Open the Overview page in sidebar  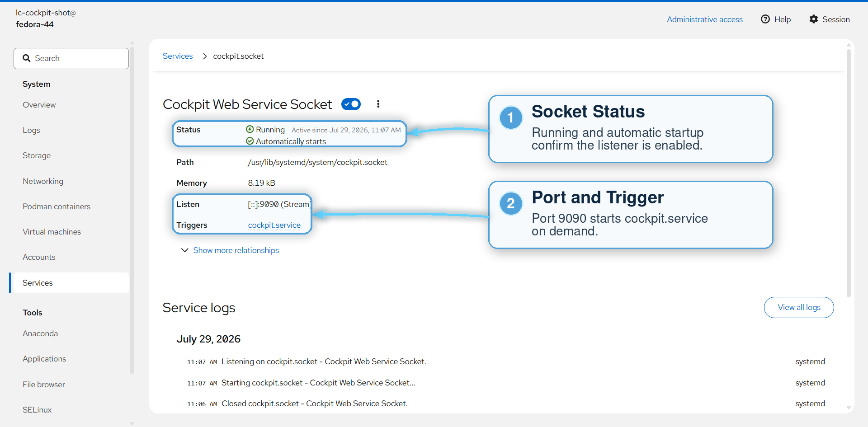tap(39, 105)
